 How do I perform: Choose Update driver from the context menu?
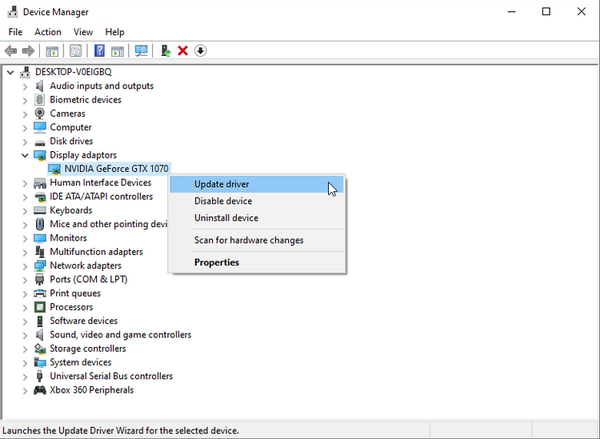pyautogui.click(x=222, y=184)
